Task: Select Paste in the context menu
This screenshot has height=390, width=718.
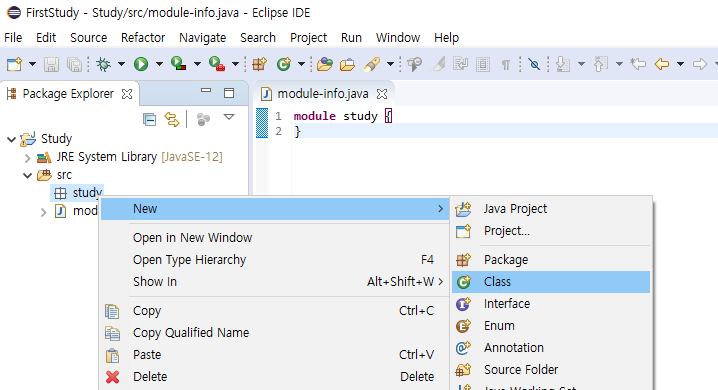Action: pos(275,355)
